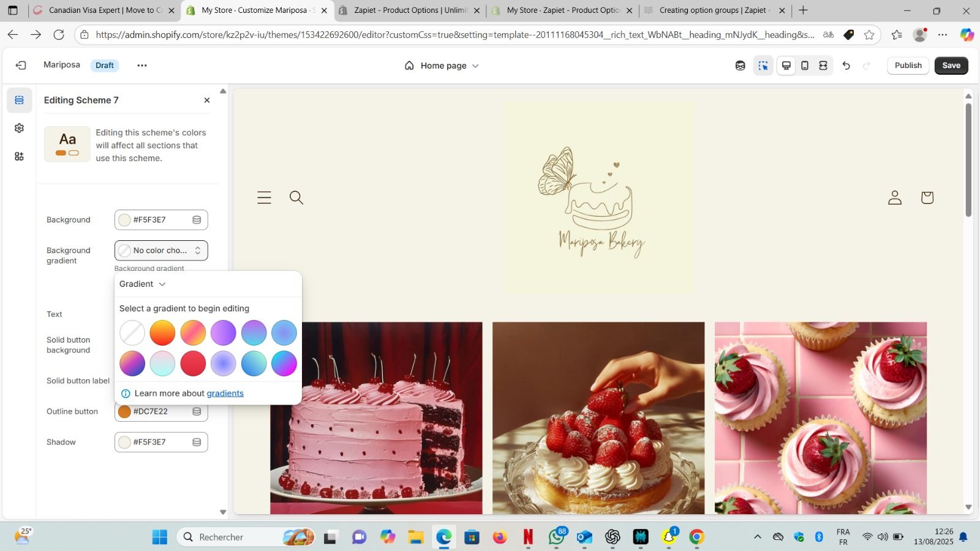Click the exit theme editor icon
This screenshot has width=980, height=551.
pyautogui.click(x=21, y=66)
